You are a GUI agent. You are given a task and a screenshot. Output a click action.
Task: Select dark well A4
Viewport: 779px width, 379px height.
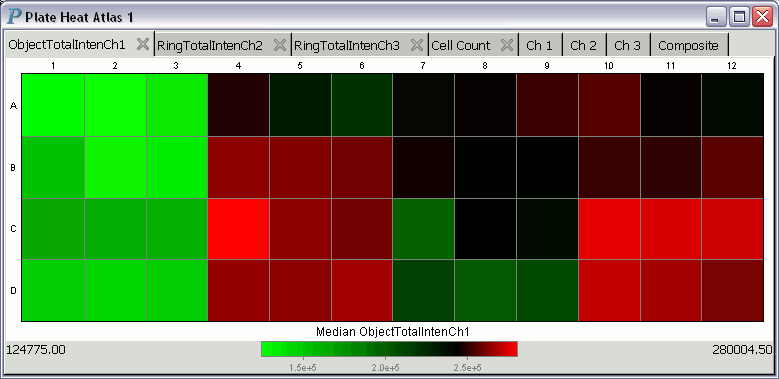238,105
